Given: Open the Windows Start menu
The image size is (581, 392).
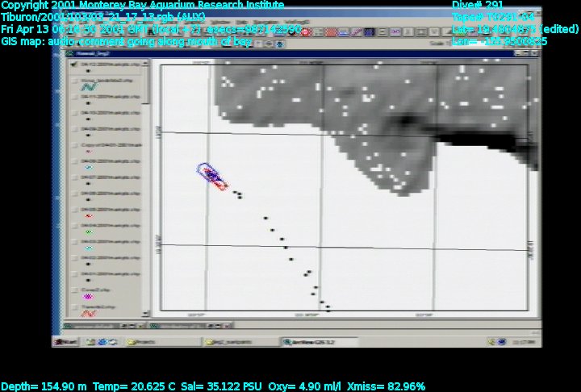Looking at the screenshot, I should (68, 342).
